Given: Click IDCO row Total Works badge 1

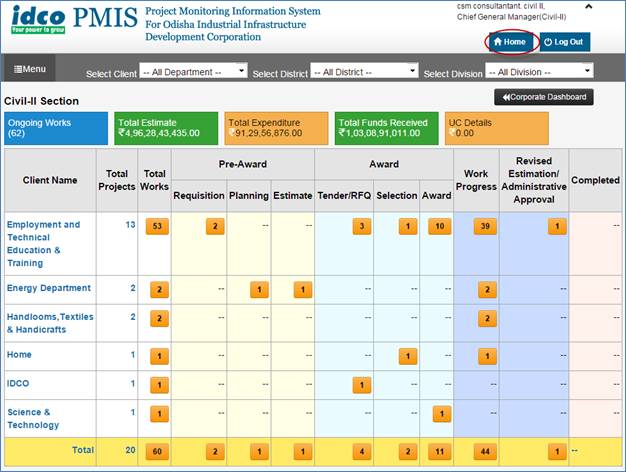Looking at the screenshot, I should coord(159,385).
